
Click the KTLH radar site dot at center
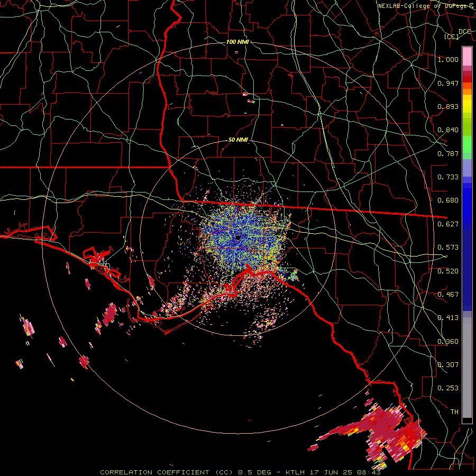(x=238, y=237)
